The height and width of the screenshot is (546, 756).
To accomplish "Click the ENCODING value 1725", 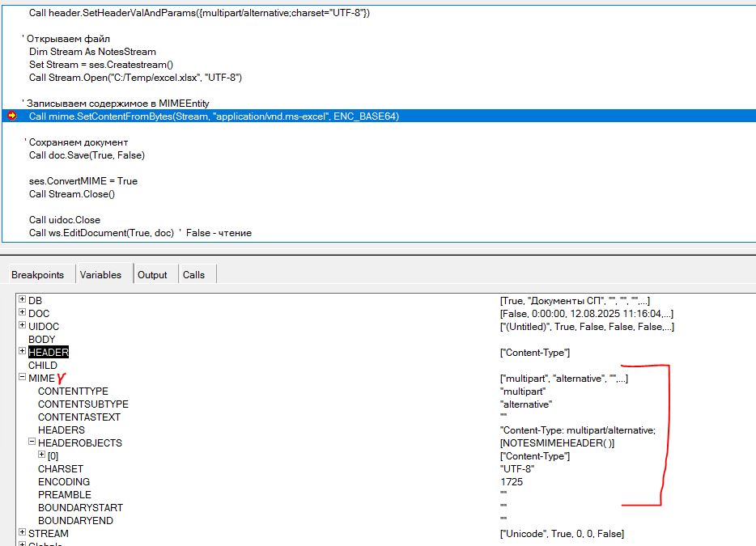I will (512, 482).
